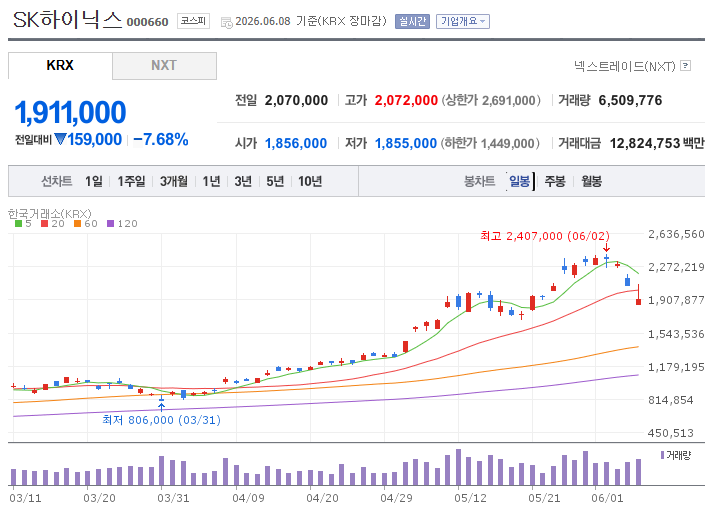The width and height of the screenshot is (705, 505).
Task: Click the SK하이닉스 stock name heading
Action: pyautogui.click(x=67, y=20)
